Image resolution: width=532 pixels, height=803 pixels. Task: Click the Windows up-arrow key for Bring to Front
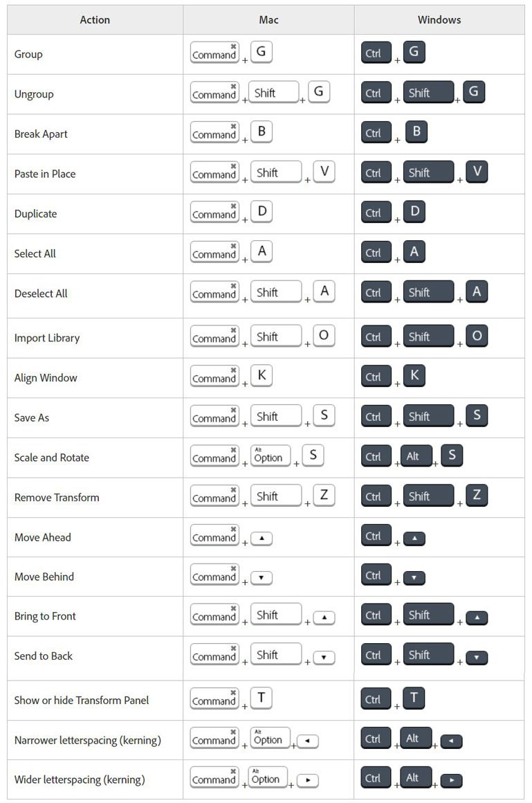click(x=477, y=618)
